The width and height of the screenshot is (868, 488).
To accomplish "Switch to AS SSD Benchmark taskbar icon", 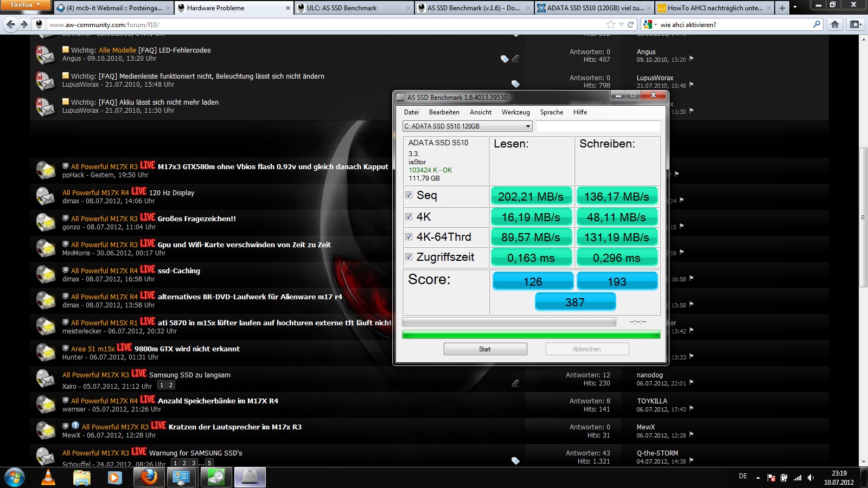I will click(250, 477).
